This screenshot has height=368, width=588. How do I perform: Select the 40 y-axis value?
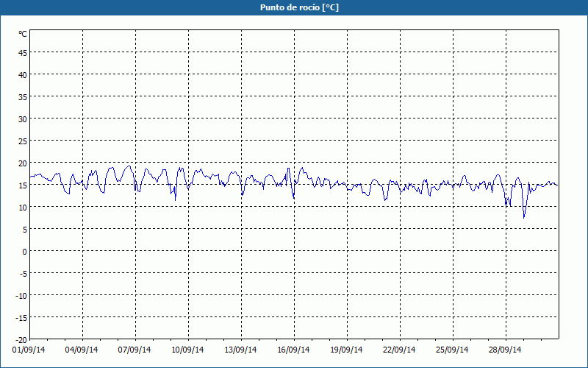coord(23,75)
